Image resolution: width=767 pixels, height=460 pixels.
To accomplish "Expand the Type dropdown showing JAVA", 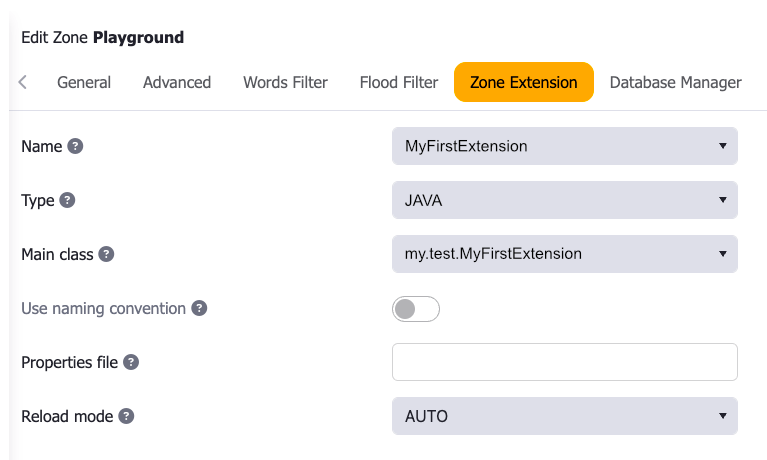I will pos(564,200).
